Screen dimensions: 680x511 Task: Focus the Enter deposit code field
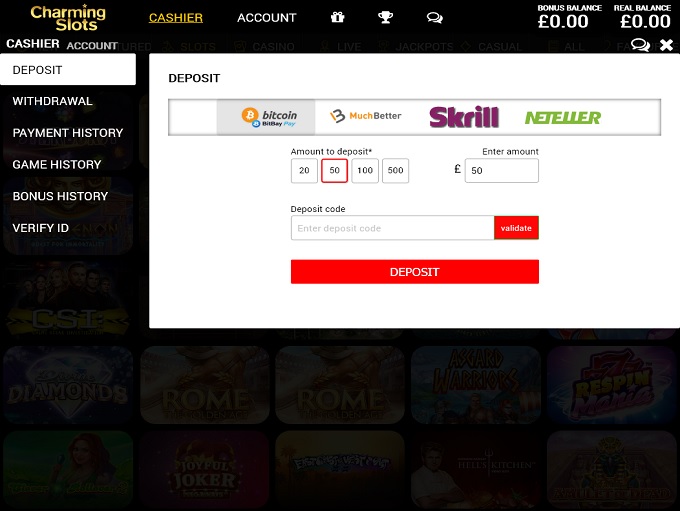point(392,228)
